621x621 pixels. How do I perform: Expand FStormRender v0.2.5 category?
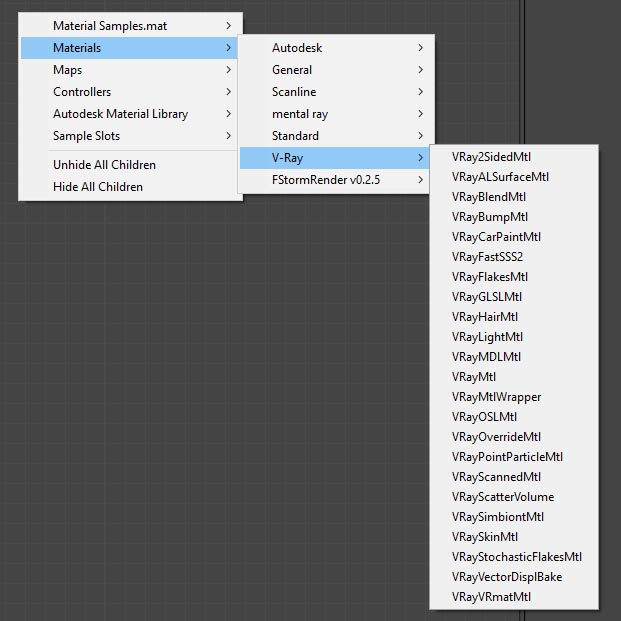[334, 180]
